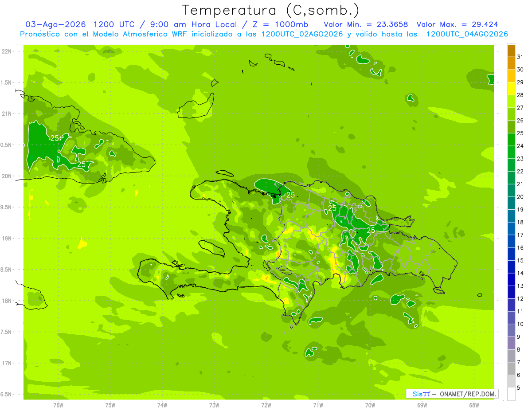Pick the yellow-green swatch between 27 and 28
The width and height of the screenshot is (532, 411).
(x=511, y=102)
